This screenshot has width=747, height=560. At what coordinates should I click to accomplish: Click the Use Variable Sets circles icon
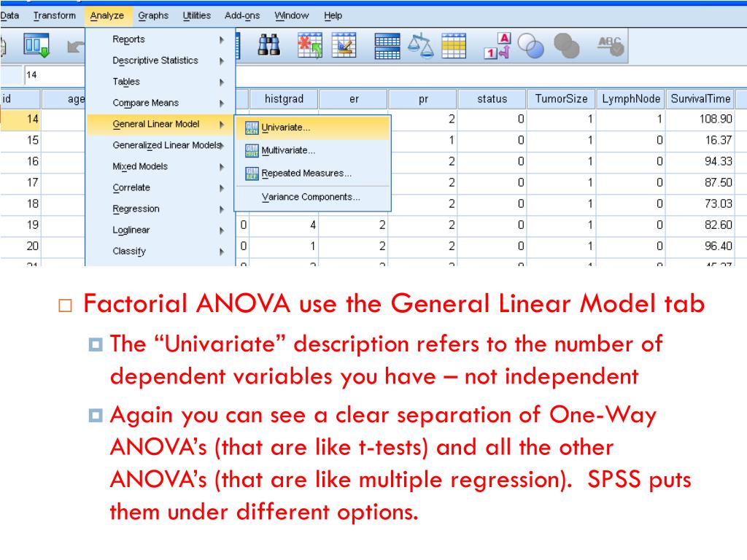(x=531, y=46)
